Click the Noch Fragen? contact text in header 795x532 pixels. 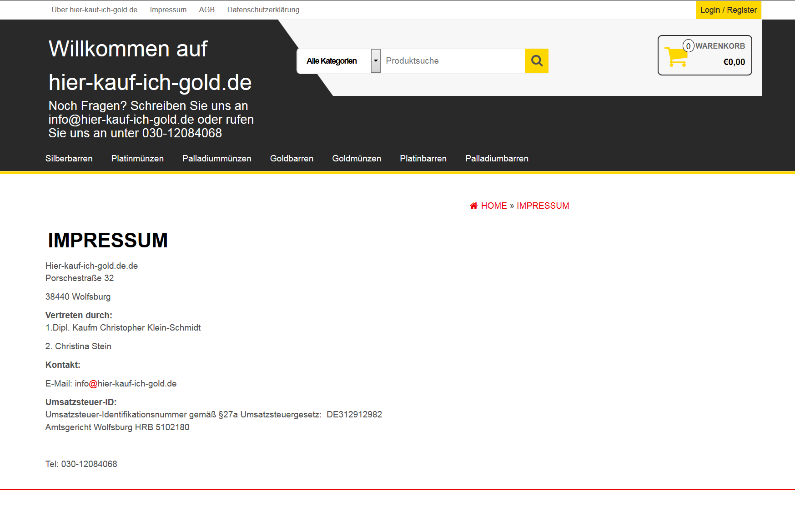coord(151,119)
